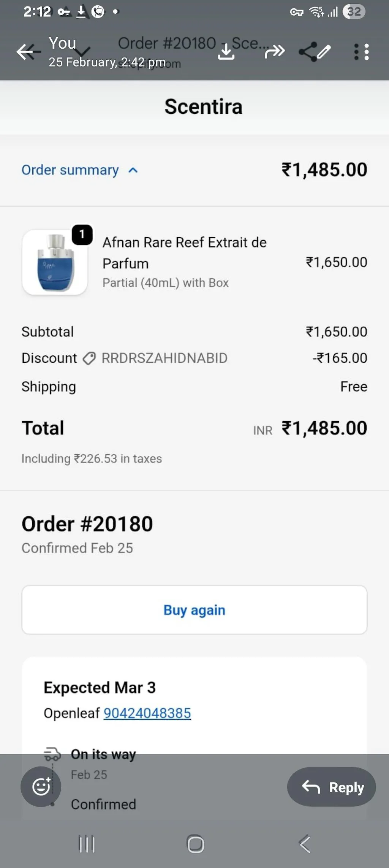This screenshot has width=389, height=868.
Task: Tap the Afnan Rare Reef product thumbnail
Action: [x=55, y=263]
